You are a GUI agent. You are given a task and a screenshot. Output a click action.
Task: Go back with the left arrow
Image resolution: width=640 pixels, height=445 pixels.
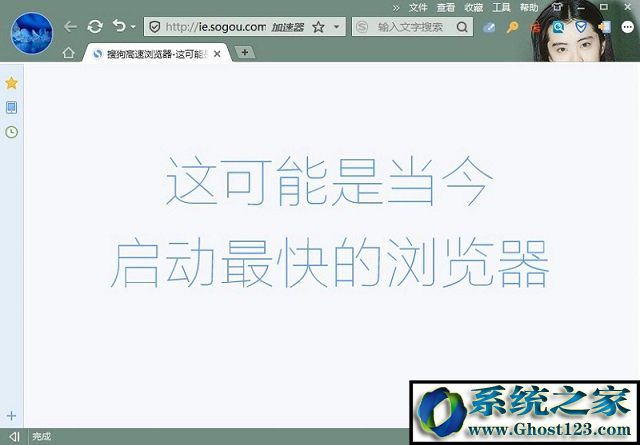[70, 27]
